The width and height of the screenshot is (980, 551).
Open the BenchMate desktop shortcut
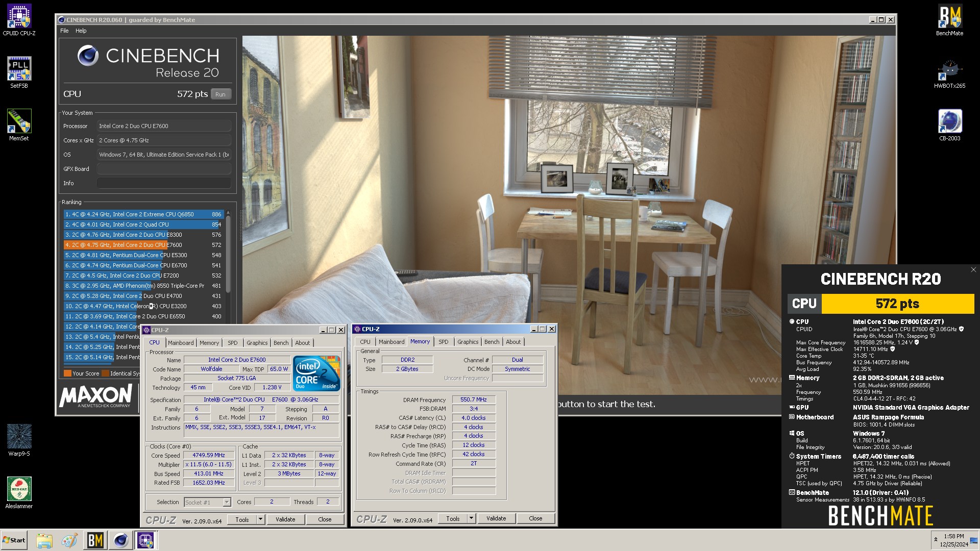pyautogui.click(x=949, y=19)
